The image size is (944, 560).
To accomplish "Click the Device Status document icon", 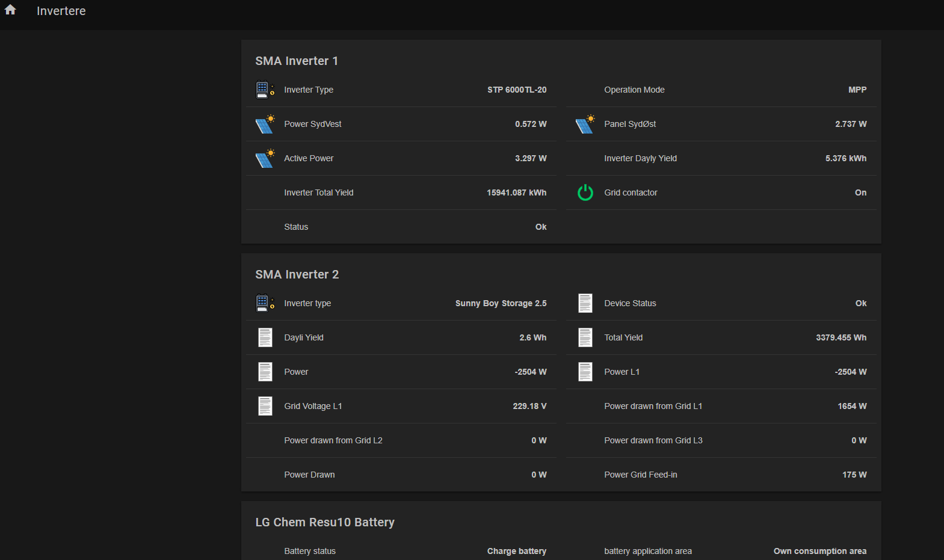I will coord(585,303).
